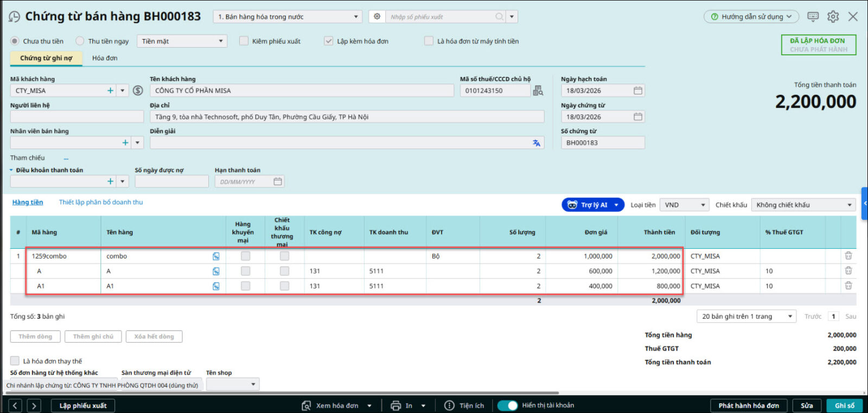The image size is (868, 413).
Task: Open settings gear next to voucher type
Action: tap(377, 17)
